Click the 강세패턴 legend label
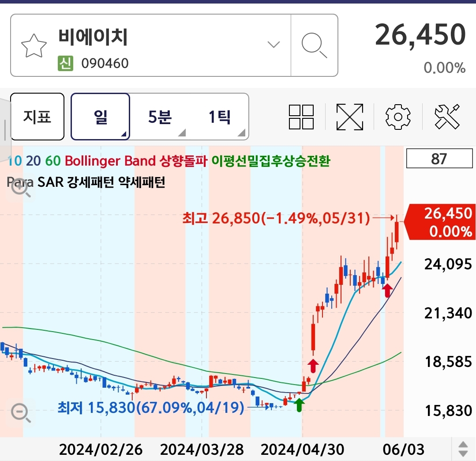Image resolution: width=476 pixels, height=461 pixels. click(x=91, y=182)
